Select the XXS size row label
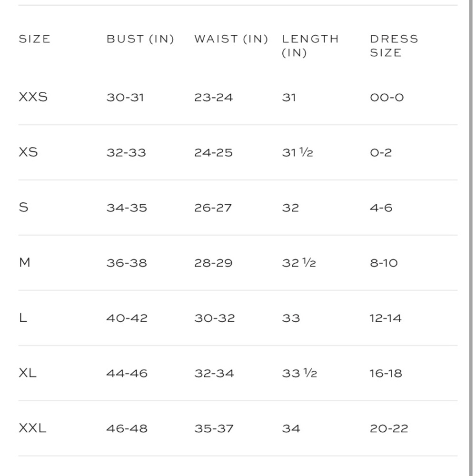Screen dimensions: 476x476 click(33, 97)
